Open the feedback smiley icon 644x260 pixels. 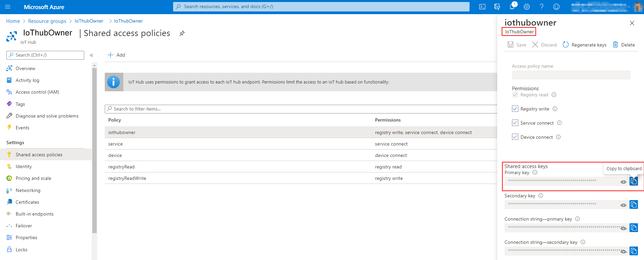coord(556,7)
